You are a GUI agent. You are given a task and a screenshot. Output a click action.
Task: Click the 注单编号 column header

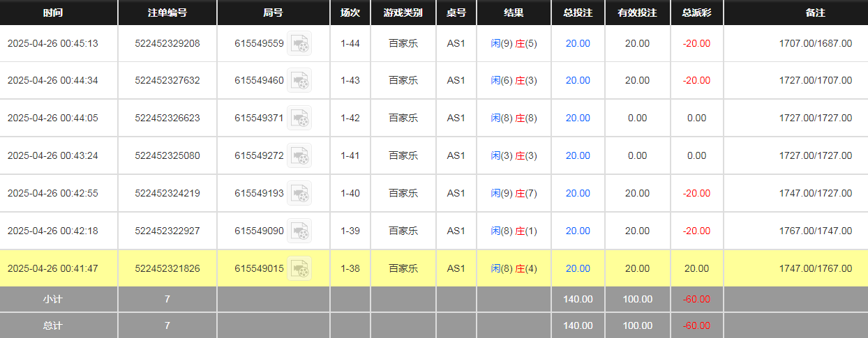(167, 13)
